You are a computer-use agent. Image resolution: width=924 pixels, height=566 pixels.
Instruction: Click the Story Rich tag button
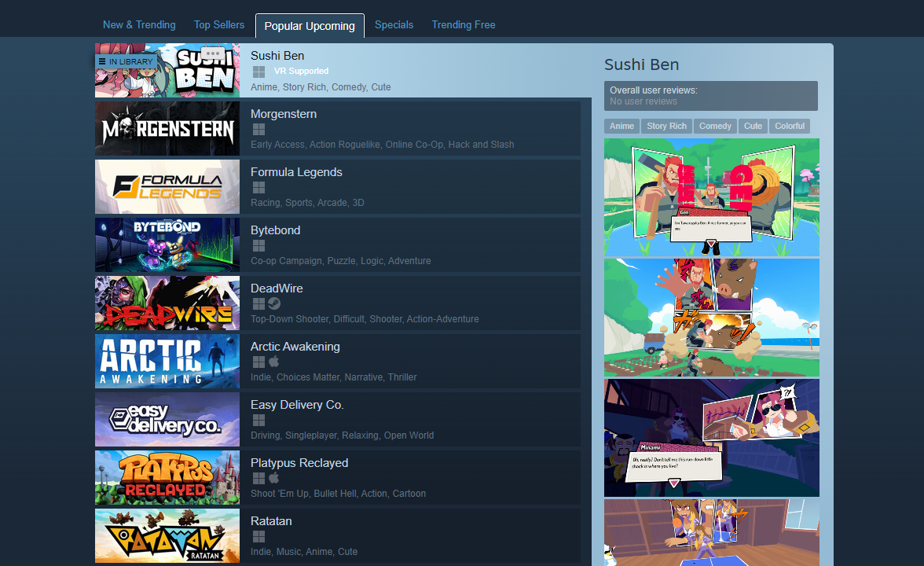[x=666, y=126]
